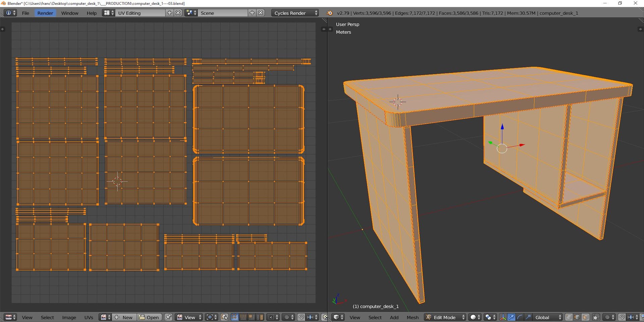Viewport: 644px width, 322px height.
Task: Toggle snapping magnet in 3D viewport
Action: (622, 317)
